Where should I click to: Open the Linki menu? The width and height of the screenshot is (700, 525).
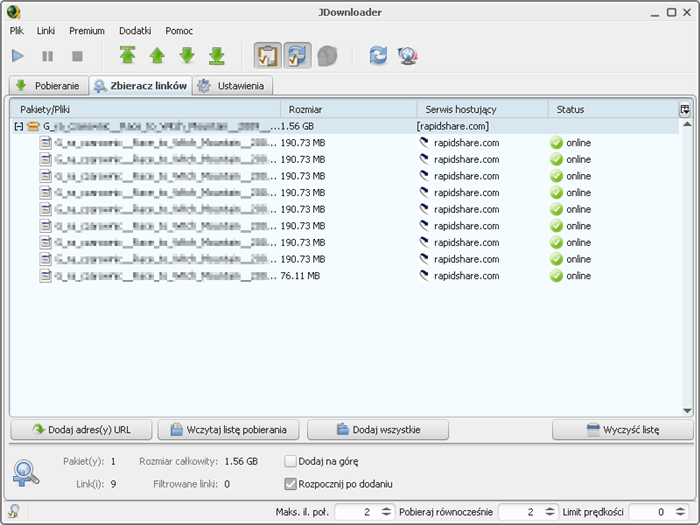pos(46,31)
